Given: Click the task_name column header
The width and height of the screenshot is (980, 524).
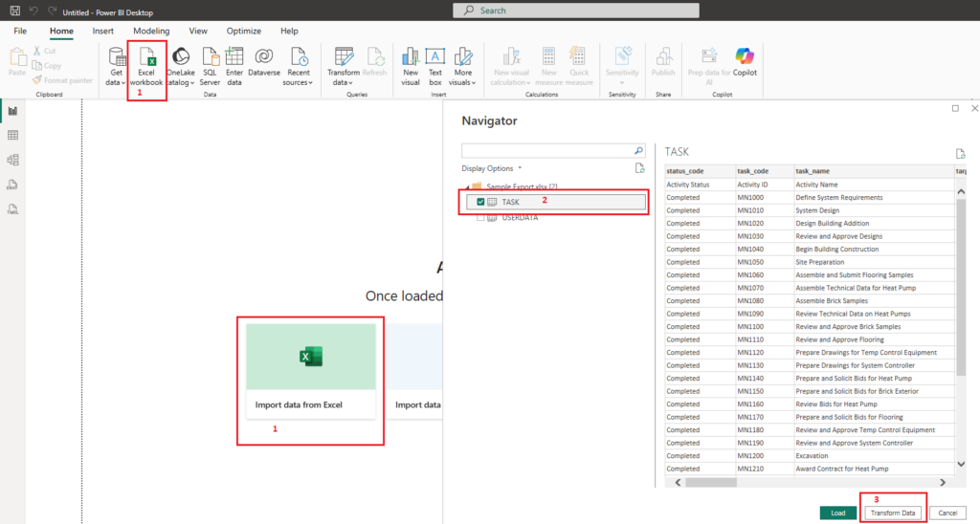Looking at the screenshot, I should coord(873,170).
